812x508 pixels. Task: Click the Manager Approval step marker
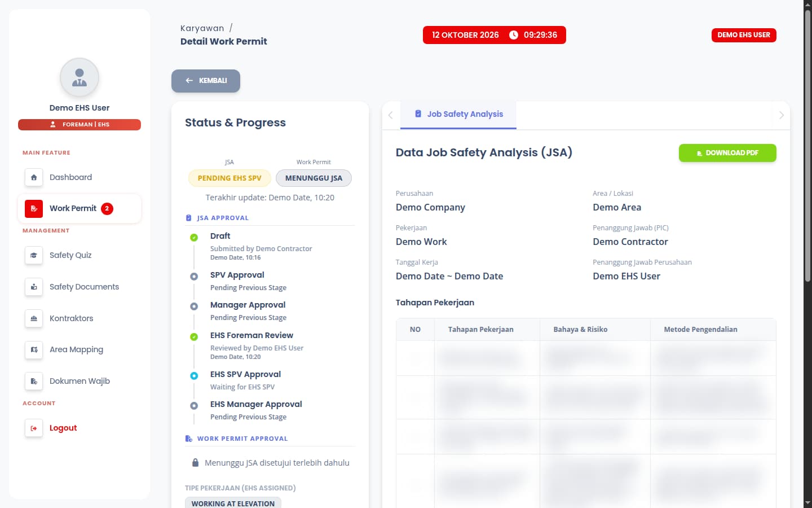click(194, 306)
